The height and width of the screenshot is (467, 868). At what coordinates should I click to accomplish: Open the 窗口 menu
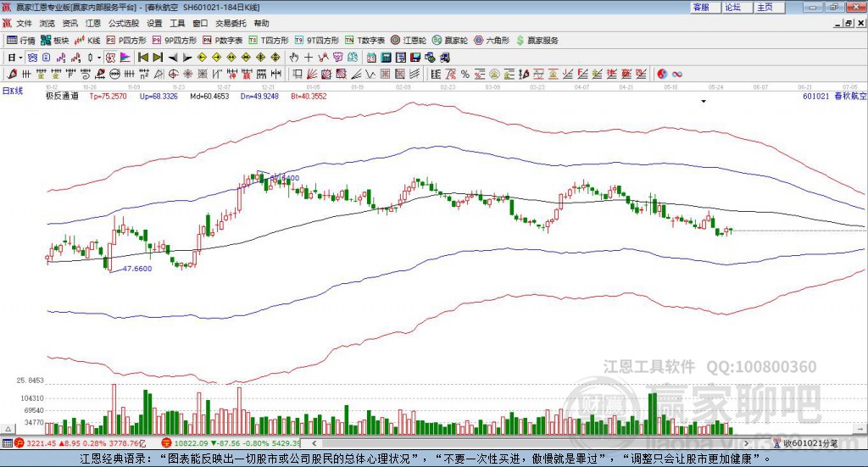[x=200, y=23]
